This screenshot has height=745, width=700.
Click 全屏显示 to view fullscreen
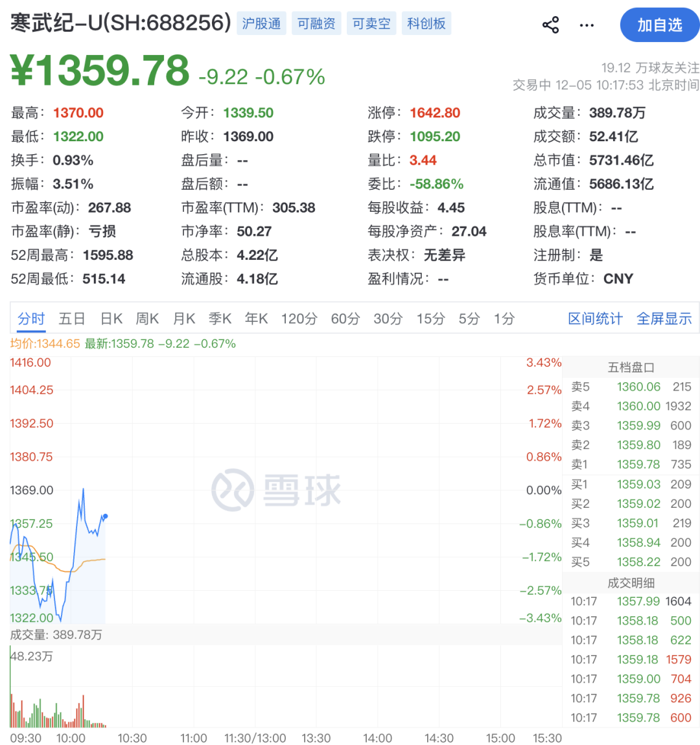pyautogui.click(x=664, y=319)
